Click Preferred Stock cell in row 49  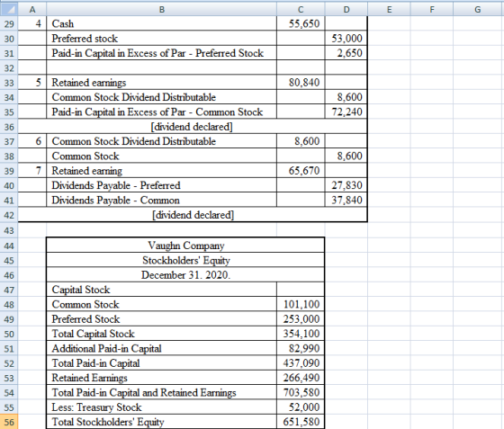tap(162, 319)
